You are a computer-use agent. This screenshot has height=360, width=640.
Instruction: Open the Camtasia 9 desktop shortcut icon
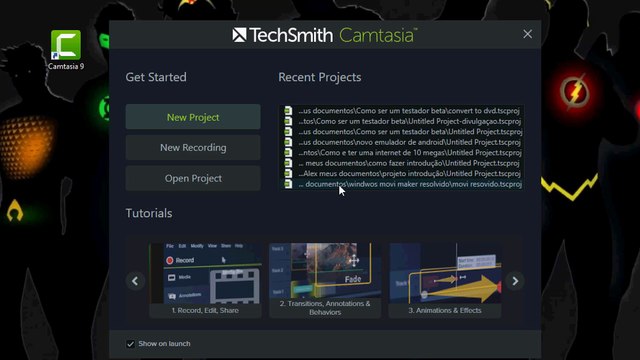[x=66, y=50]
